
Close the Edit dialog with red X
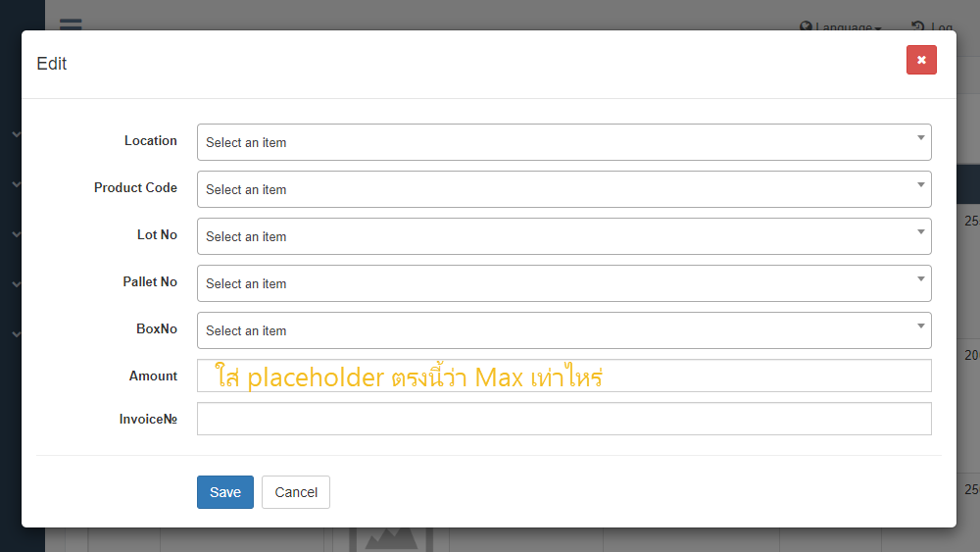[x=921, y=60]
